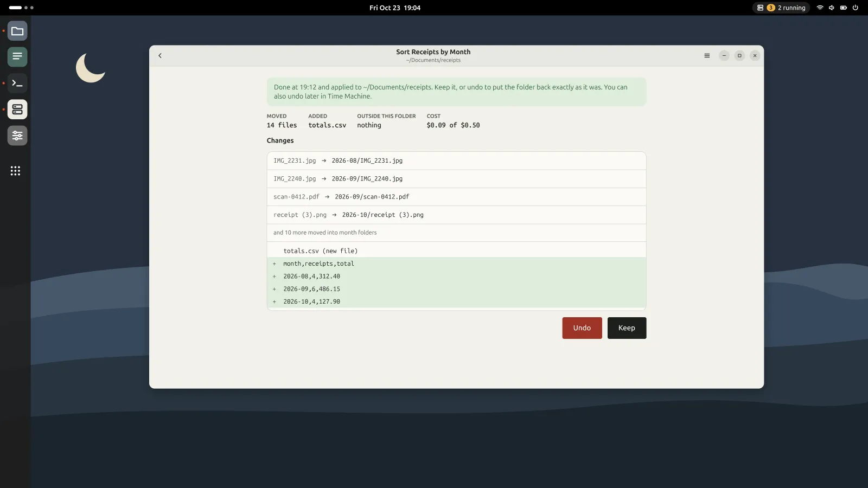Close the Sort Receipts by Month window
The width and height of the screenshot is (868, 488).
coord(755,56)
